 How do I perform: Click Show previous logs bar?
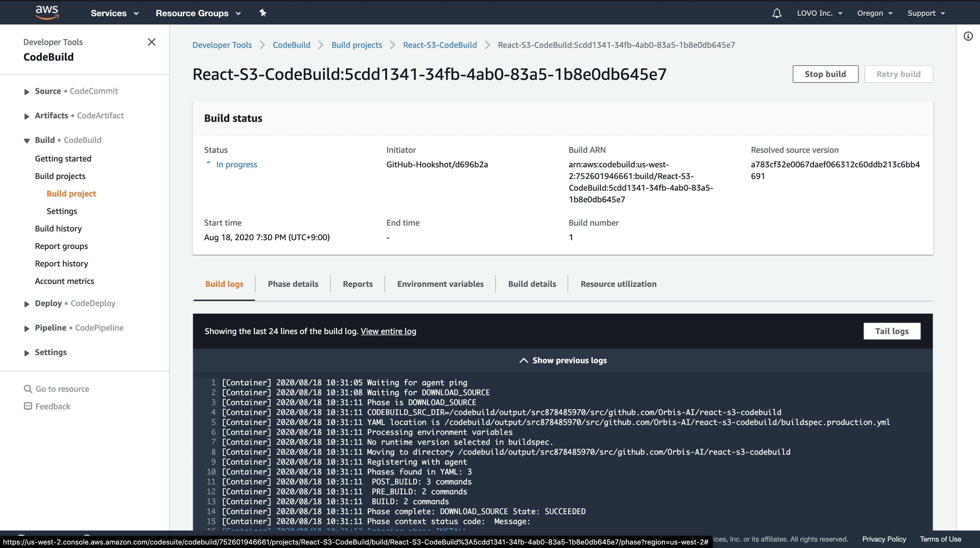coord(563,360)
